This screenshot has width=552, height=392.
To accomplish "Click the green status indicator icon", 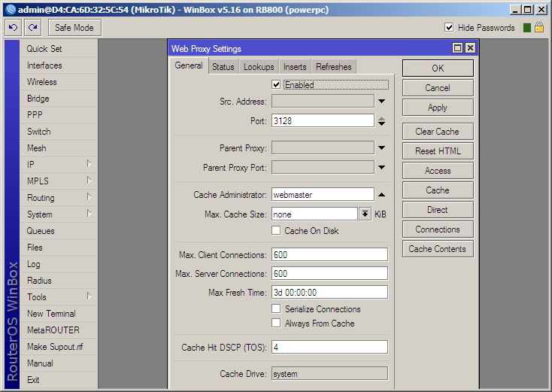I will tap(527, 28).
